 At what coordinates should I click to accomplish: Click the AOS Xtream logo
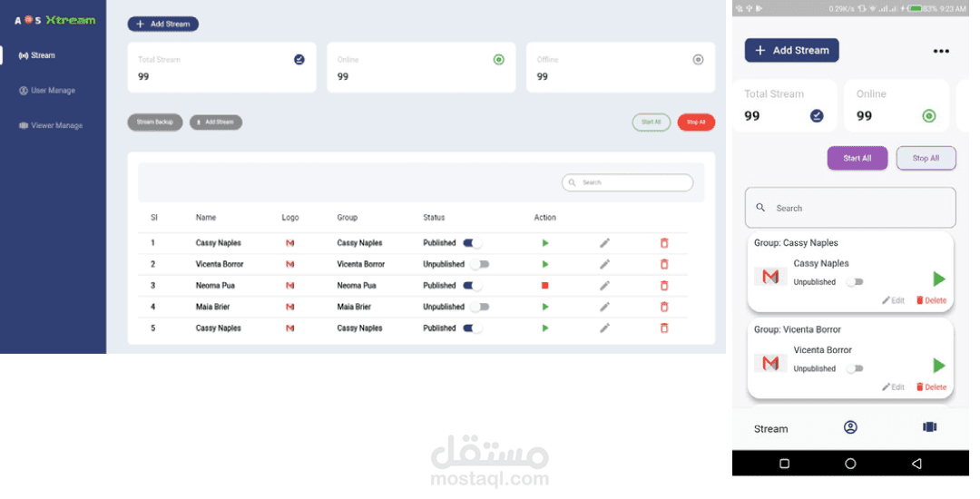coord(55,20)
